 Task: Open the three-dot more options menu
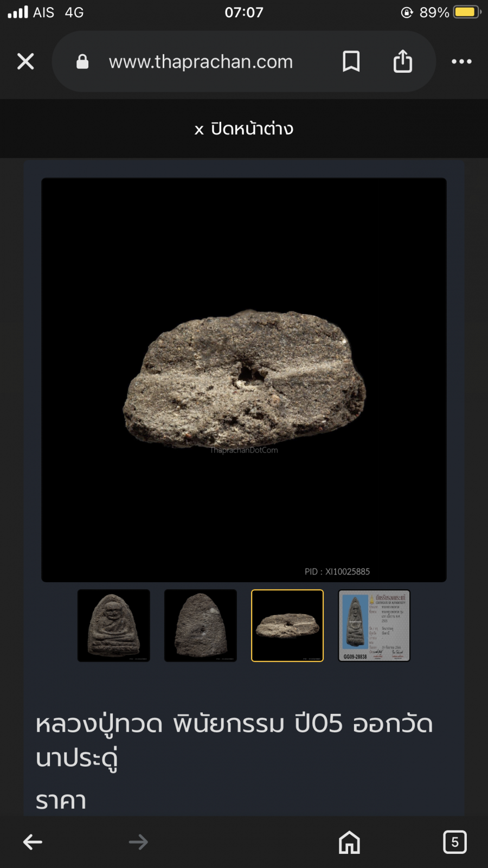point(461,61)
